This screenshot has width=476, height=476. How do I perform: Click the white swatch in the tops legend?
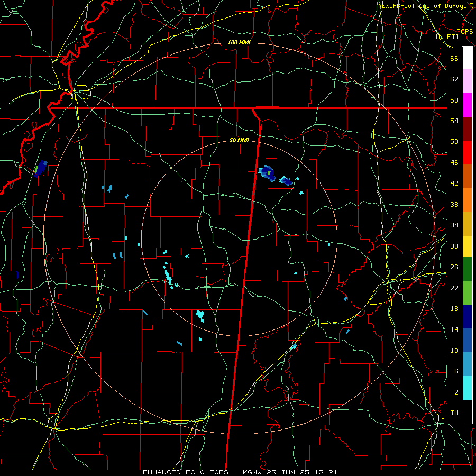click(x=467, y=58)
